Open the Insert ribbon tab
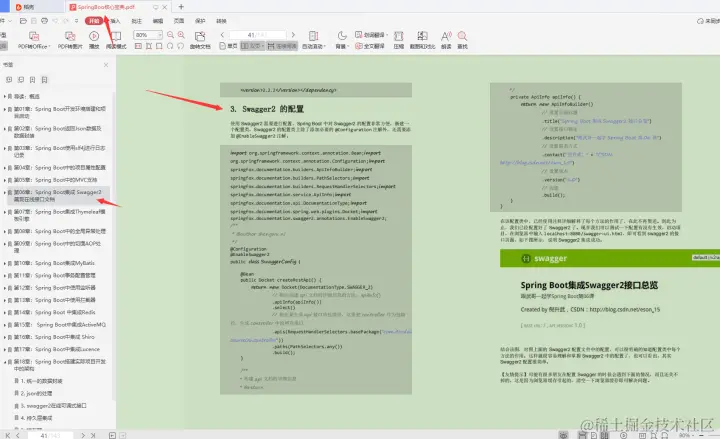 click(115, 21)
